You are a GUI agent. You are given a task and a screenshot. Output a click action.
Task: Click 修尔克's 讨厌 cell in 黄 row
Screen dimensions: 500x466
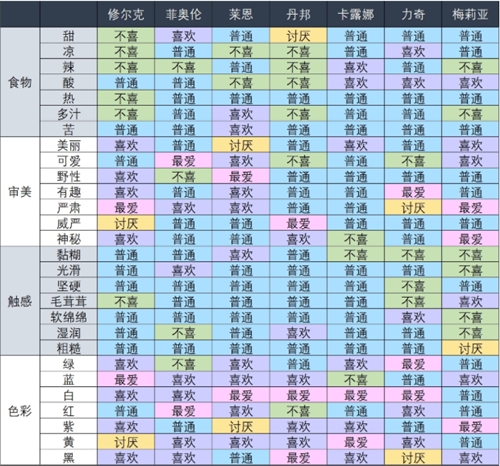126,442
